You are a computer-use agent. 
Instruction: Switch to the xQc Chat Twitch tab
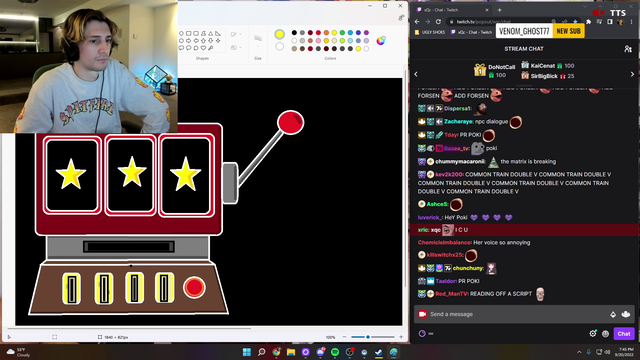pyautogui.click(x=452, y=10)
